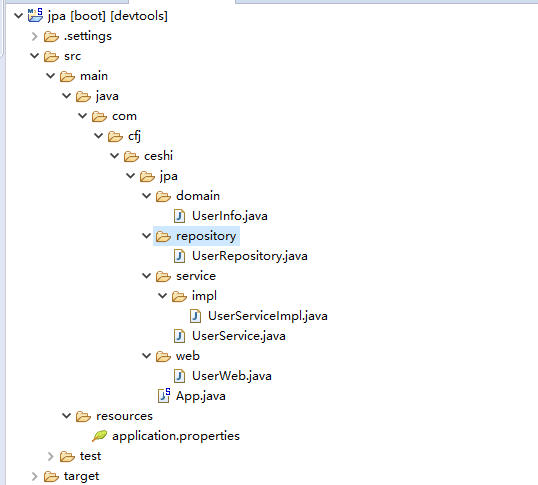Click the service folder icon
The width and height of the screenshot is (538, 485).
click(x=163, y=276)
